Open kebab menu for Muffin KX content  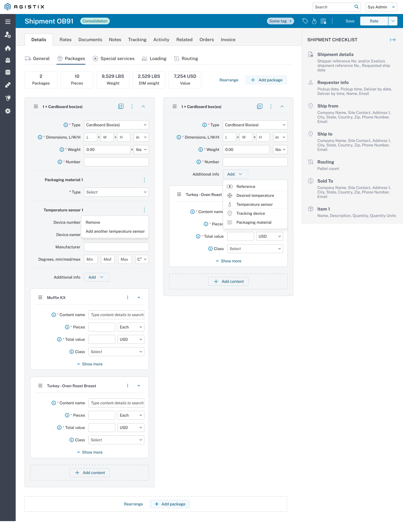coord(128,297)
